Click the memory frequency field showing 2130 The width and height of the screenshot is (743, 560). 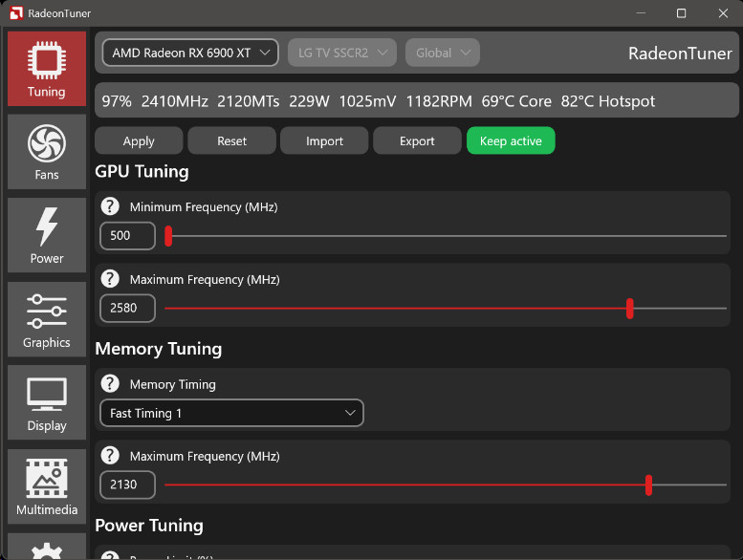coord(127,485)
